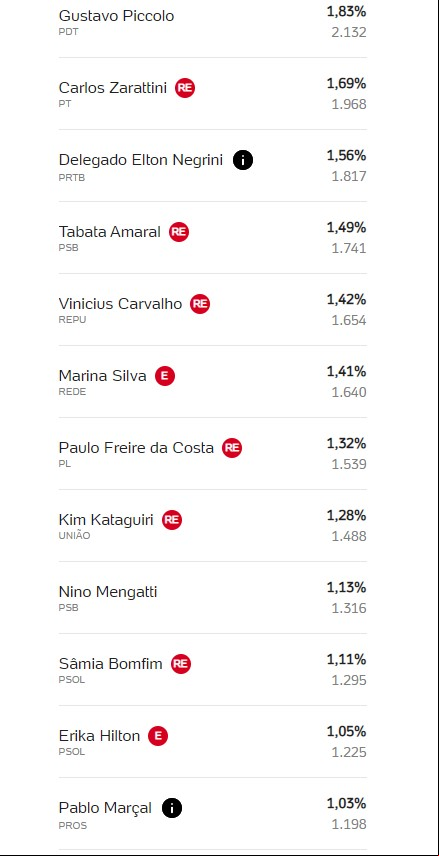
Task: Click the RE badge next to Sâmia Bomfim
Action: pyautogui.click(x=181, y=664)
